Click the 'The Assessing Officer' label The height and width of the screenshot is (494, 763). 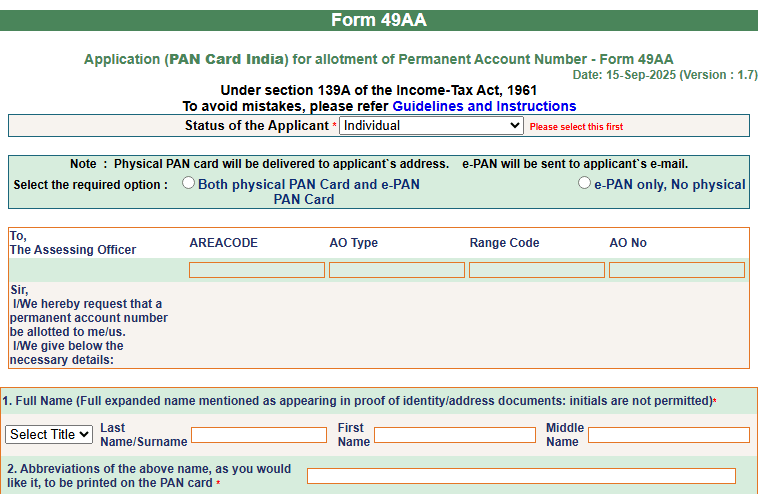pos(73,250)
